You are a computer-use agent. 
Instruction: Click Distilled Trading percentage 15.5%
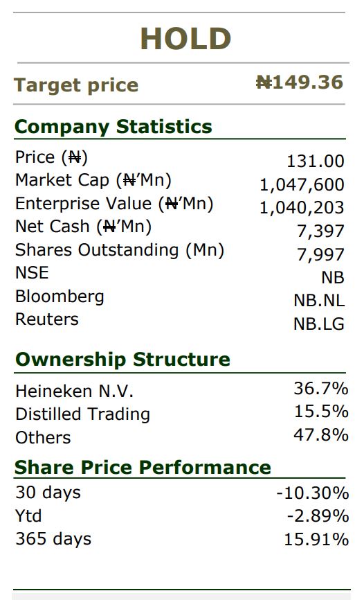(x=321, y=412)
